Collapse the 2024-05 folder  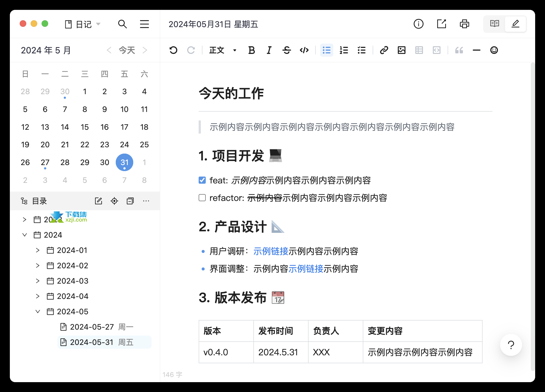point(38,312)
